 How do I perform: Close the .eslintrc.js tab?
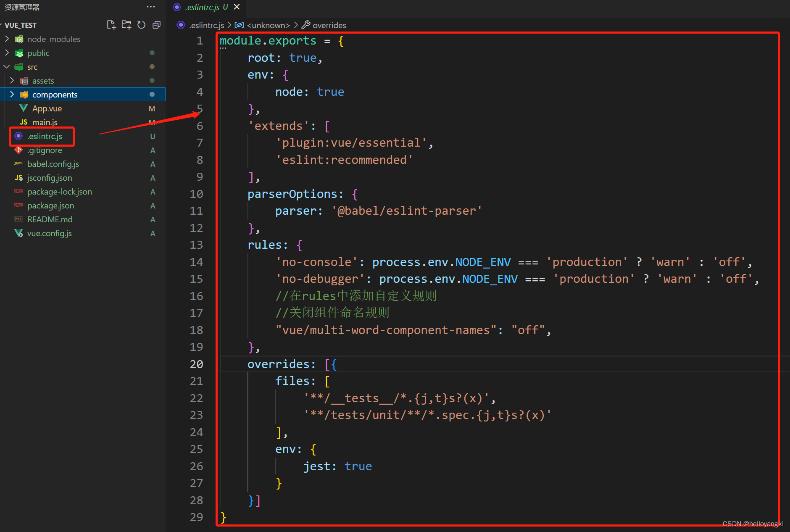click(237, 7)
